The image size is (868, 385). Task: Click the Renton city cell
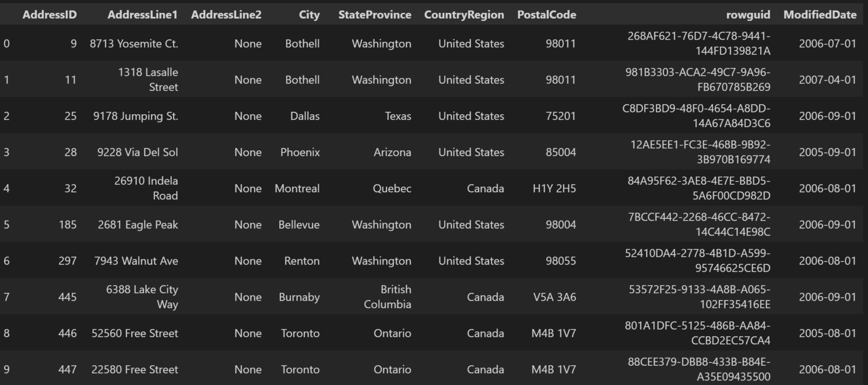tap(301, 261)
